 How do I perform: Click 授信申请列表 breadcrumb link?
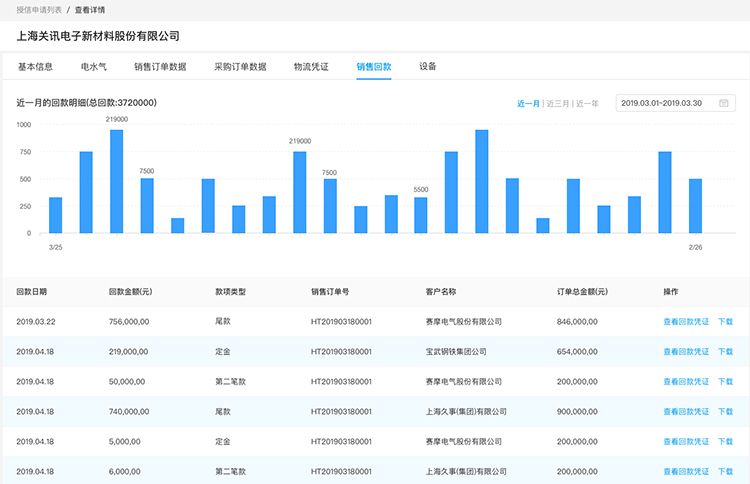37,9
